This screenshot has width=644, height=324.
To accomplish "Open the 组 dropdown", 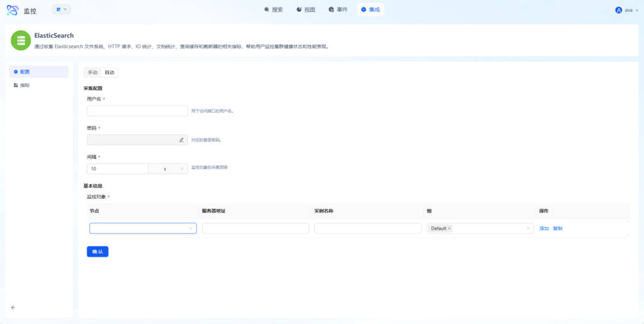I will coord(480,228).
